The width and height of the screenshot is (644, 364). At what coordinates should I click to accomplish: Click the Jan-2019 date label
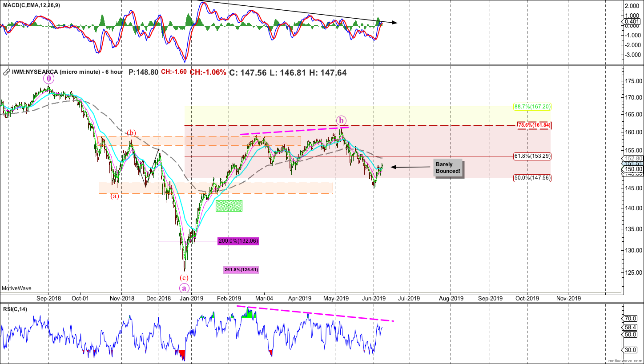click(191, 298)
